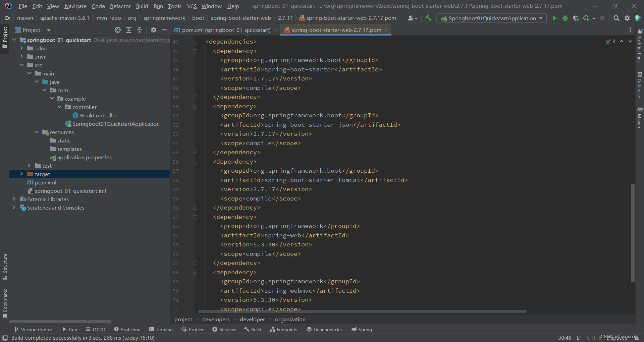Image resolution: width=644 pixels, height=342 pixels.
Task: Go to next highlighted problem arrow
Action: pos(630,41)
